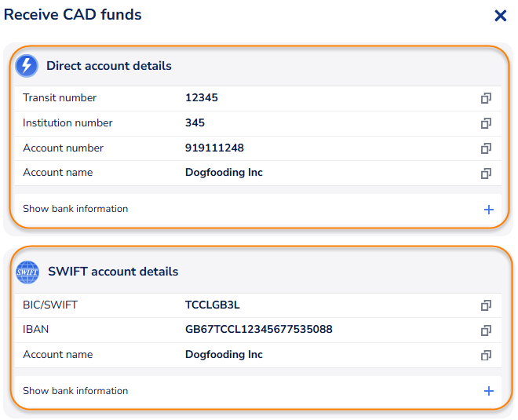
Task: Click the Transit number label
Action: 60,98
